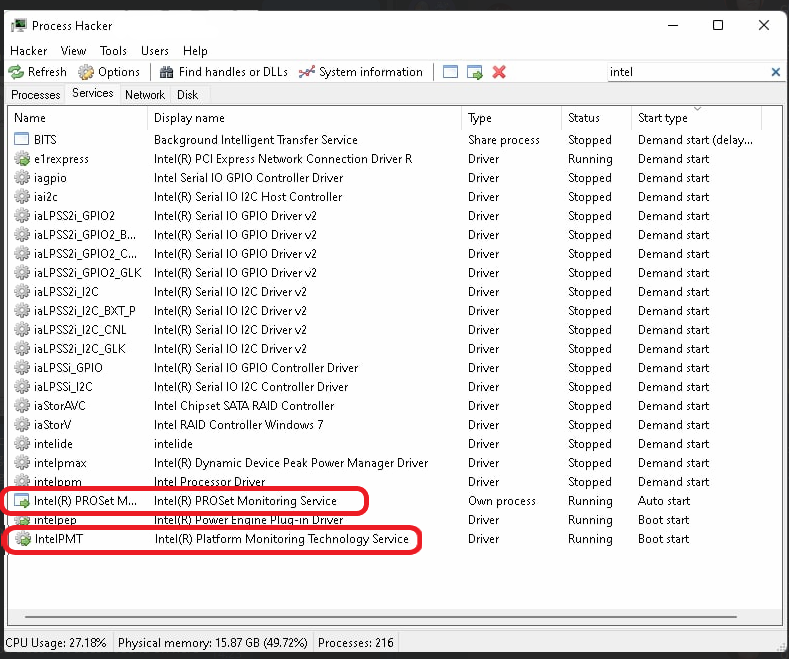
Task: Click the Own process type cell
Action: pyautogui.click(x=502, y=501)
